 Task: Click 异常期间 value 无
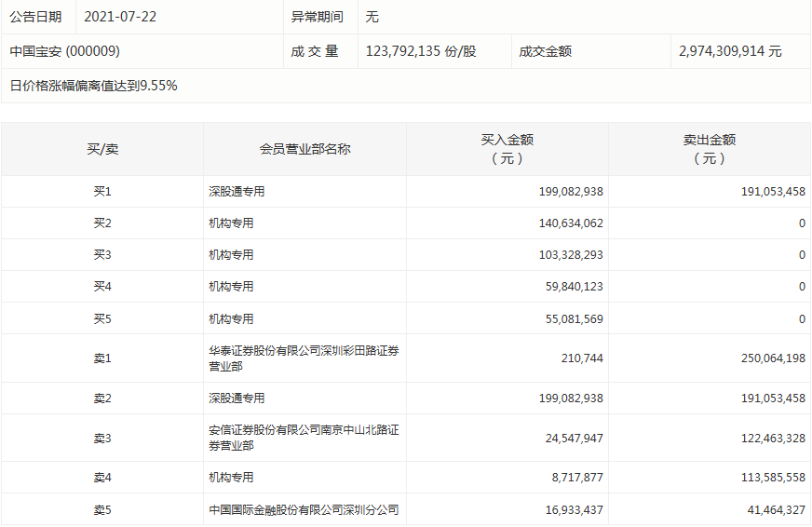pyautogui.click(x=372, y=17)
